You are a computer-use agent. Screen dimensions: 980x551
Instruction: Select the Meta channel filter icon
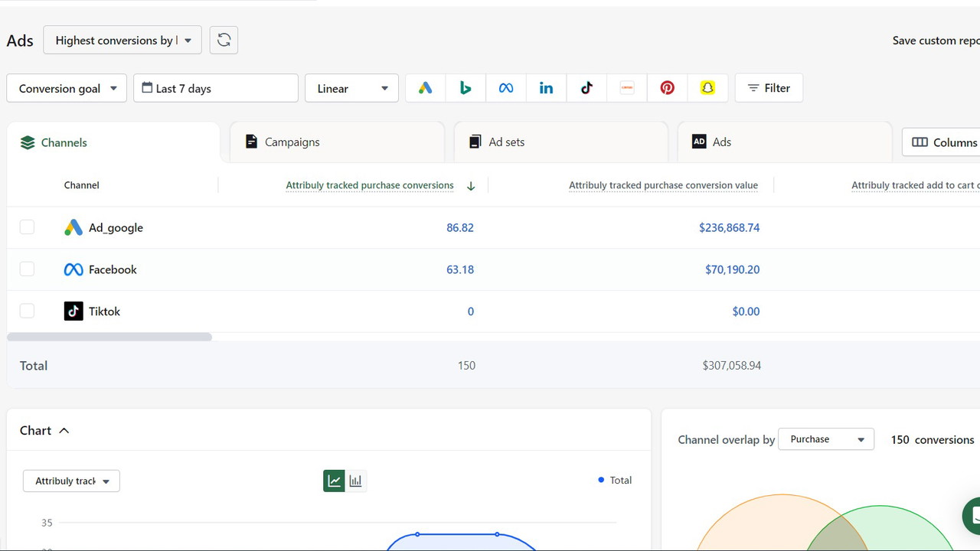(506, 88)
